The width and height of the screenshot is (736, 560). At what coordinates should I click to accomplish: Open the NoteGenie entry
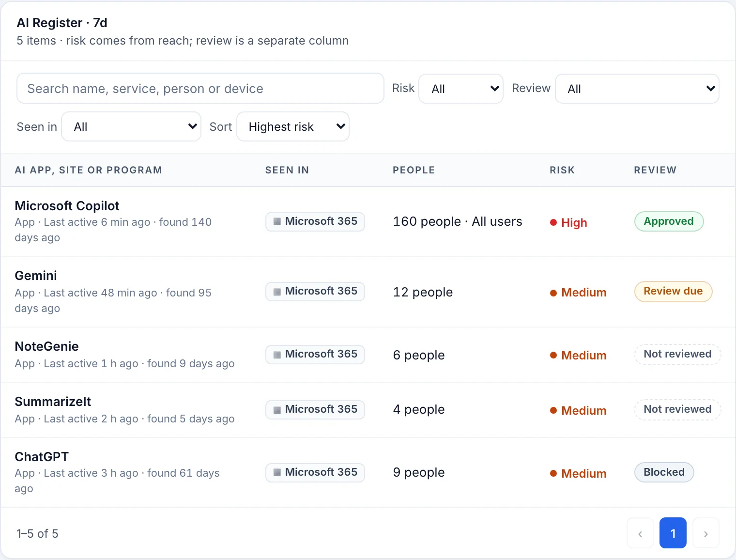(46, 346)
